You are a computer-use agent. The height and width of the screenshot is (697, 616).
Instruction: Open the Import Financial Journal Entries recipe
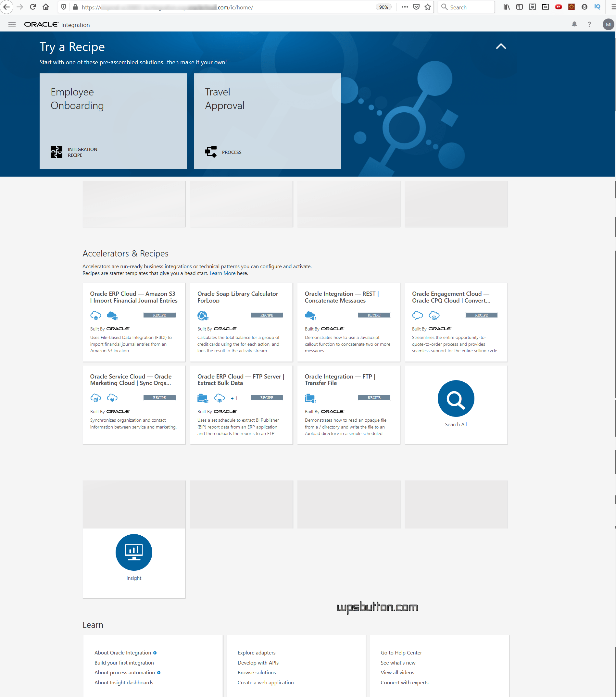(134, 322)
